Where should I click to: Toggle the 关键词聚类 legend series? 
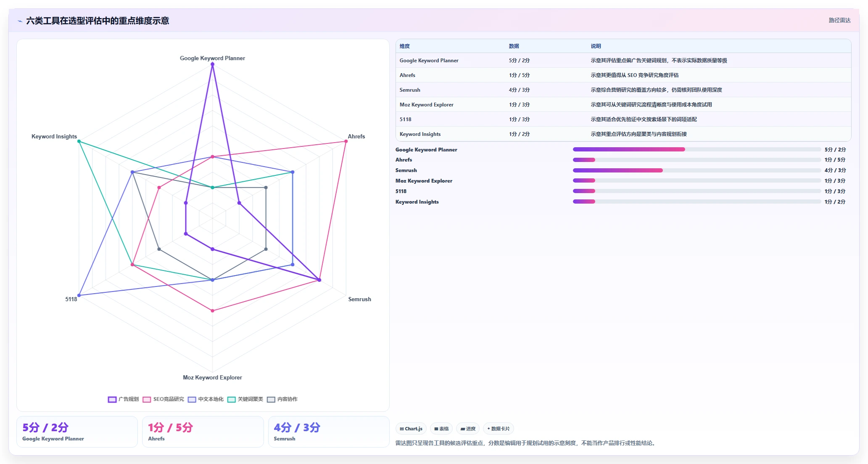coord(245,399)
